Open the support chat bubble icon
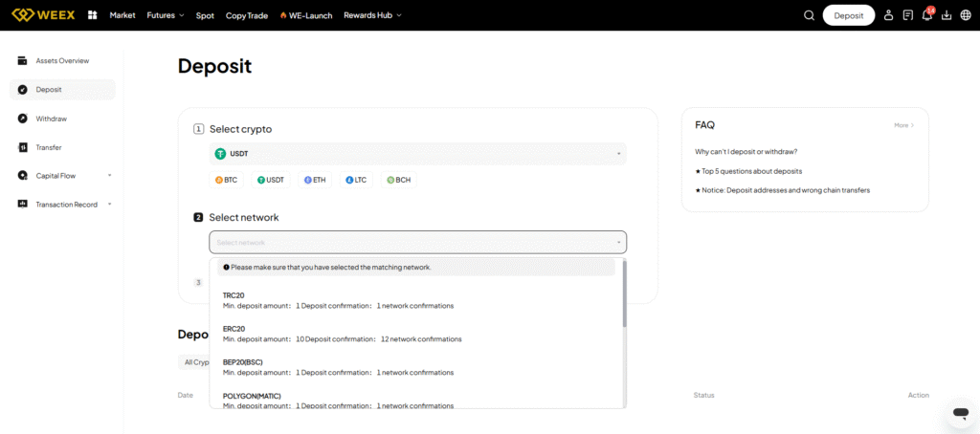The height and width of the screenshot is (434, 980). coord(960,412)
